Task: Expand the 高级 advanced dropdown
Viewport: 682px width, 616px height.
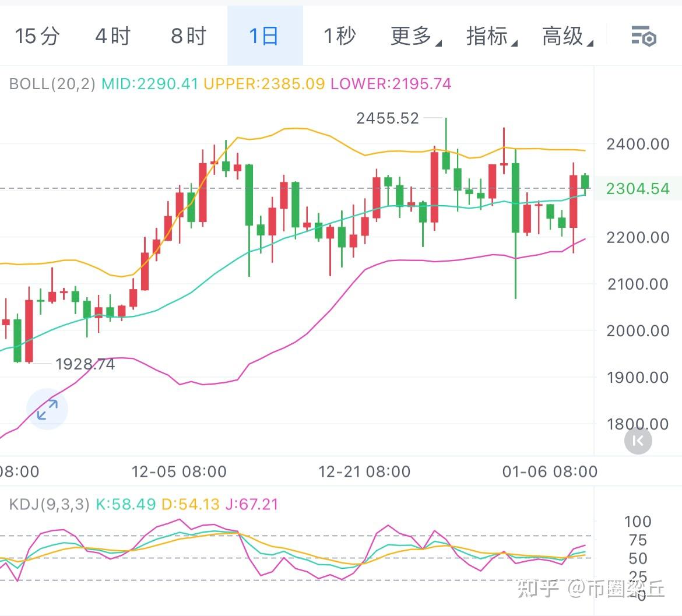Action: tap(567, 36)
